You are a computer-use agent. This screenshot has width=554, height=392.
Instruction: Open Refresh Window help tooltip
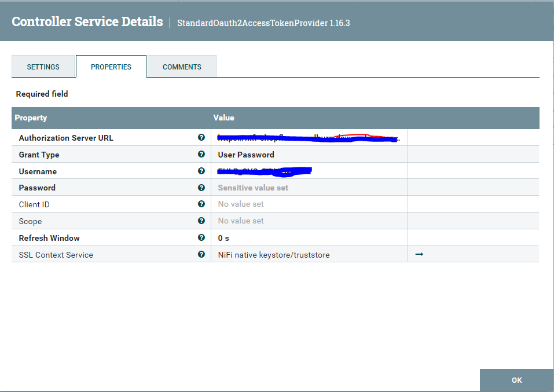tap(201, 237)
